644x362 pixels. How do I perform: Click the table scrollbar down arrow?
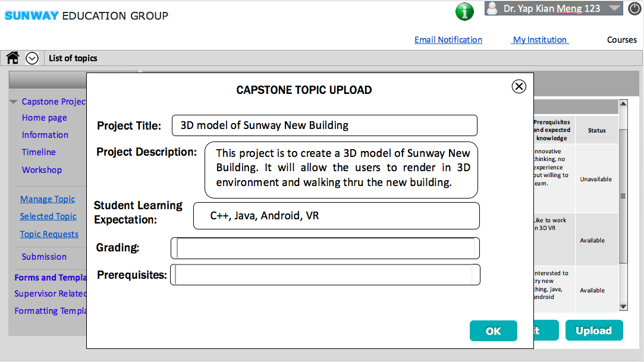pos(623,307)
